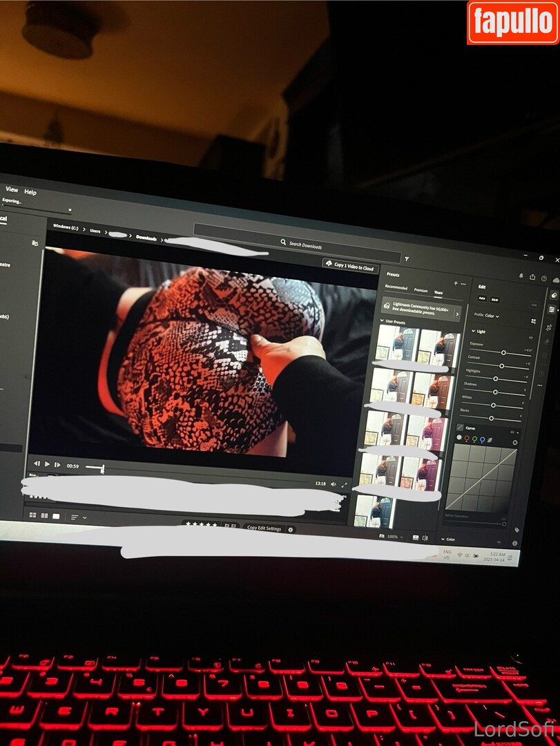The height and width of the screenshot is (746, 560).
Task: Toggle Light panel visibility eye icon
Action: (530, 338)
